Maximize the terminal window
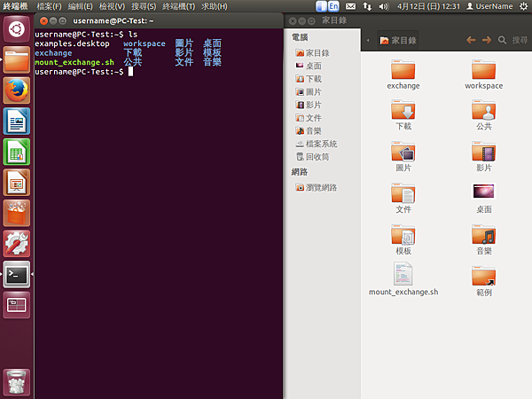The height and width of the screenshot is (399, 532). pos(63,21)
